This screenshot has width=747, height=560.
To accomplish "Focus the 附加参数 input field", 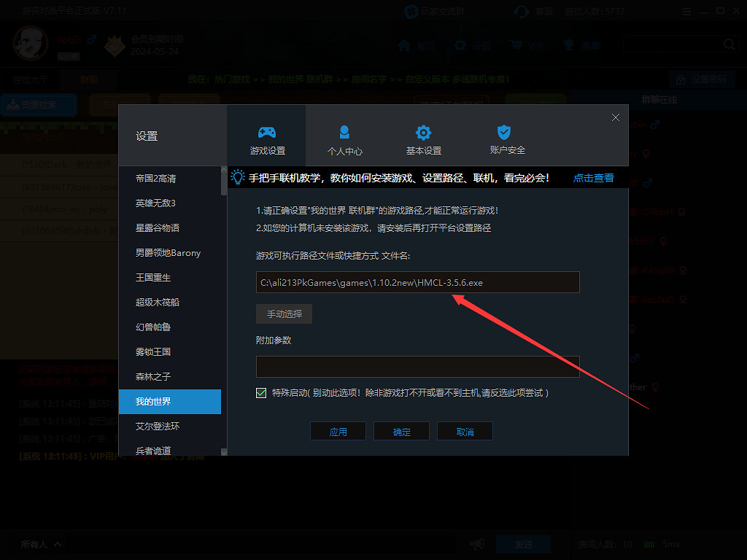I will coord(417,366).
